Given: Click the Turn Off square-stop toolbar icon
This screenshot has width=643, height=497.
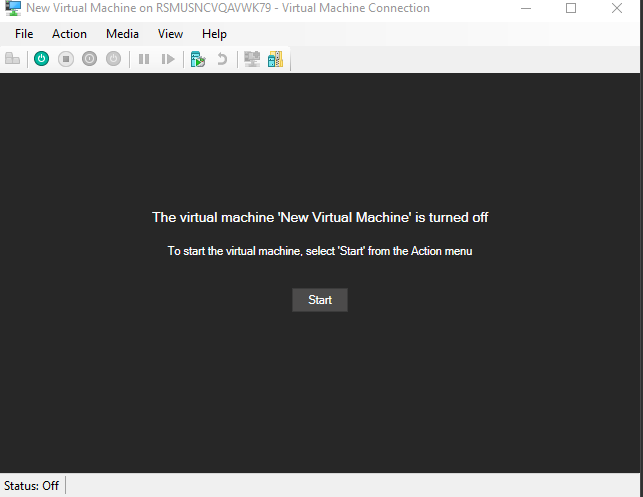Looking at the screenshot, I should click(66, 59).
